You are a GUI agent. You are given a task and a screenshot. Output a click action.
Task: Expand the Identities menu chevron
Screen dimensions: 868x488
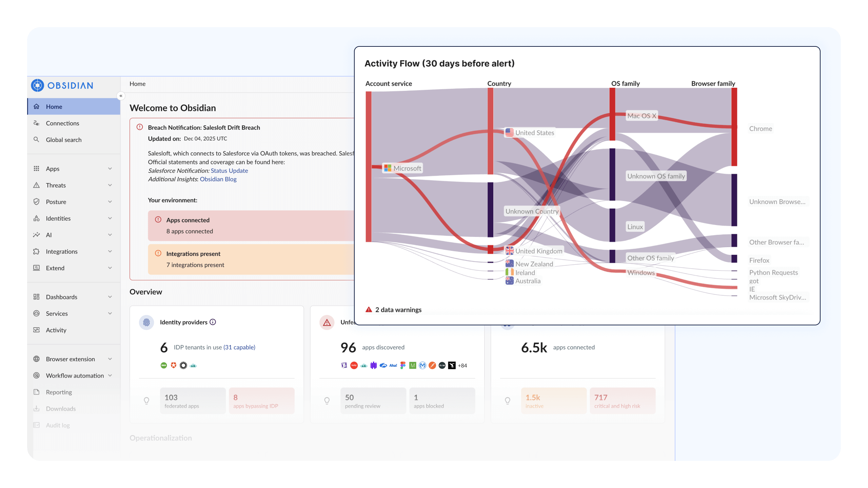pyautogui.click(x=110, y=218)
